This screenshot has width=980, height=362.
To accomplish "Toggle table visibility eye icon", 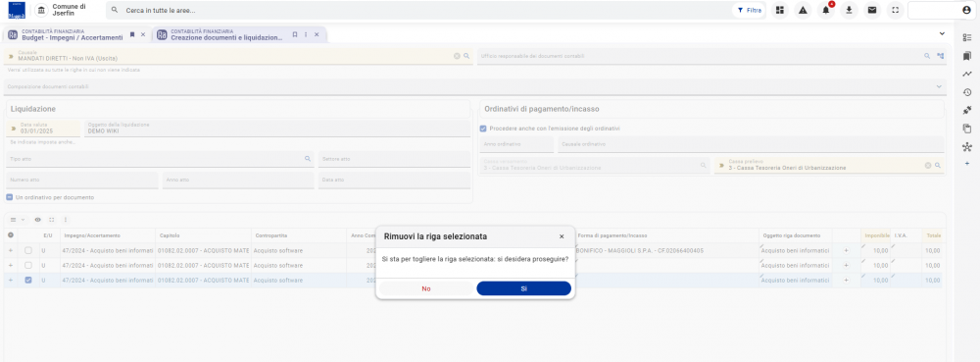I will (38, 220).
